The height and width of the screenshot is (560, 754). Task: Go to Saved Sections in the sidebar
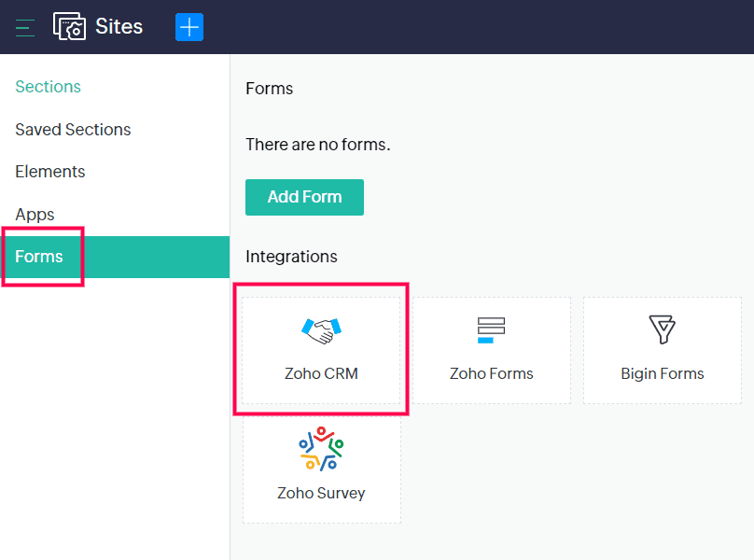tap(73, 130)
